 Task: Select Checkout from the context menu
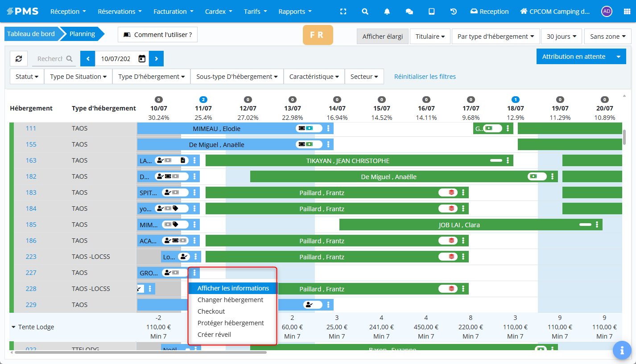pos(211,311)
